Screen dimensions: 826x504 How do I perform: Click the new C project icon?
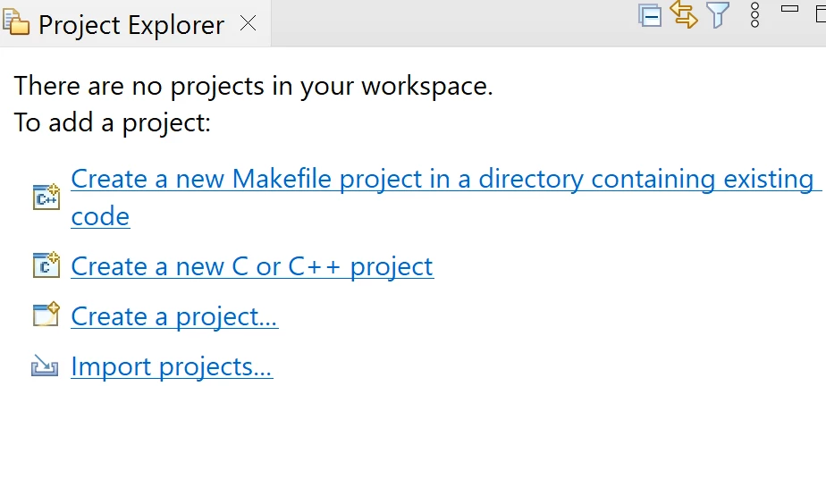[46, 265]
